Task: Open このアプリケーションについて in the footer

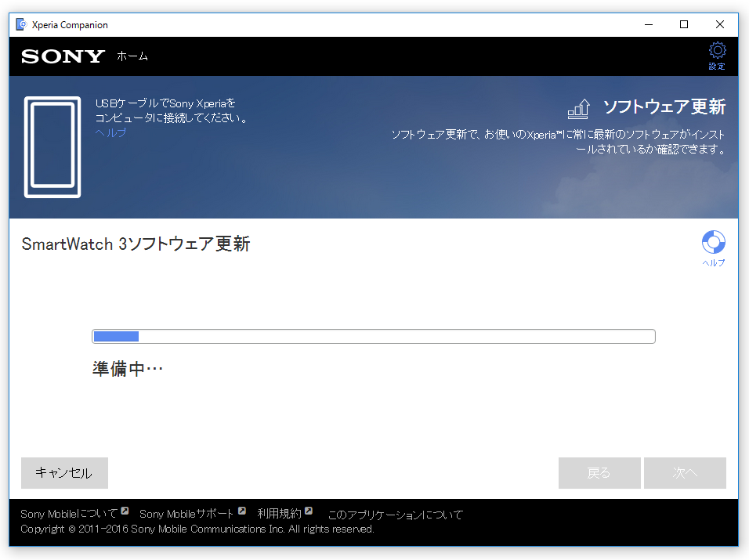Action: pyautogui.click(x=395, y=515)
